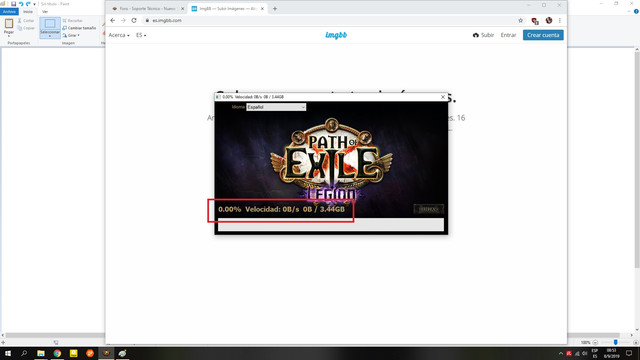The height and width of the screenshot is (360, 640).
Task: Click Paint's zoom out minus button
Action: [595, 342]
